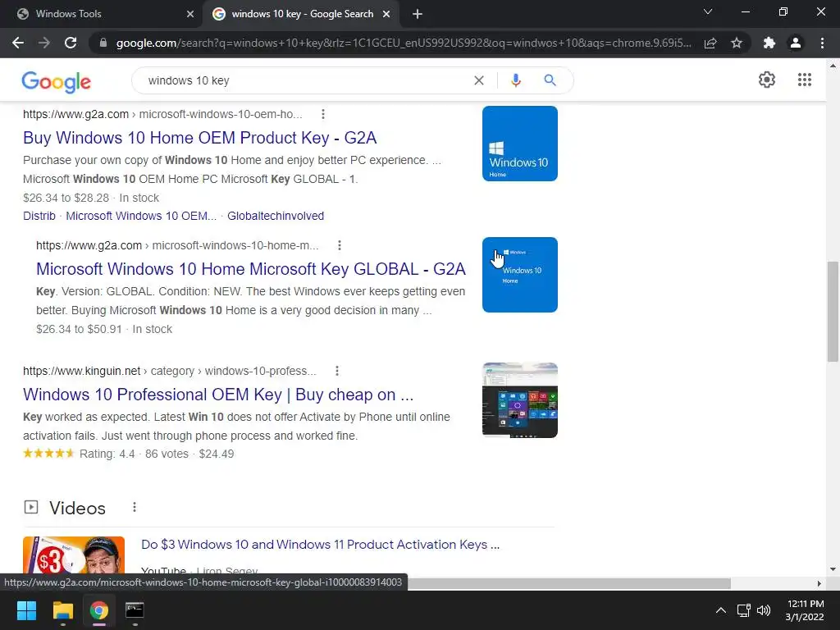This screenshot has width=840, height=630.
Task: Open the Distrib sublink
Action: 39,216
